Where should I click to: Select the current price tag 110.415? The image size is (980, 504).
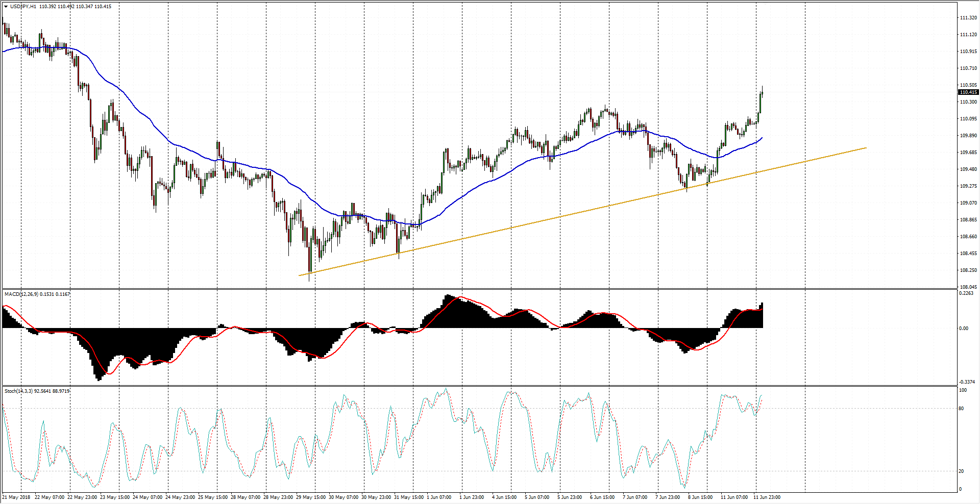[968, 92]
